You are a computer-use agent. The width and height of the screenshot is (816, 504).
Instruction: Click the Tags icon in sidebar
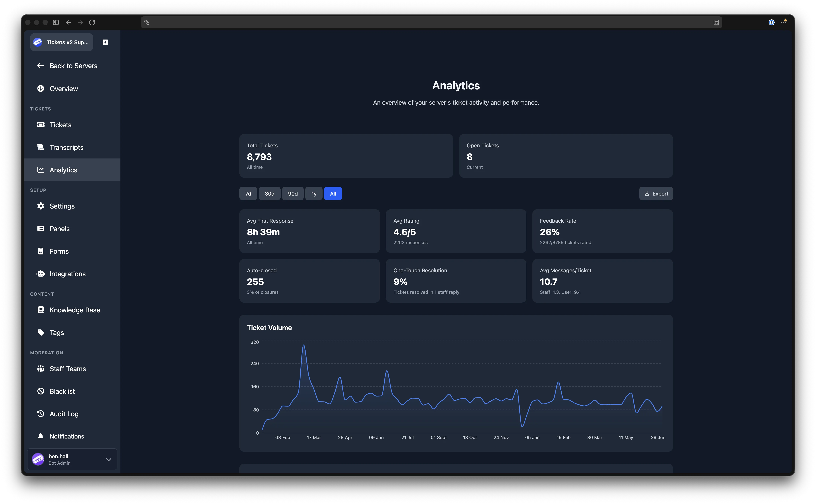point(41,332)
